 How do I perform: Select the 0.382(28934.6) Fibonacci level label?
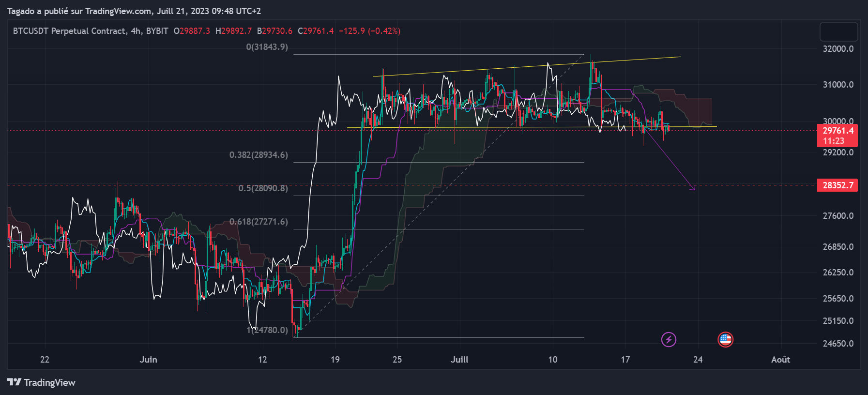pyautogui.click(x=259, y=155)
